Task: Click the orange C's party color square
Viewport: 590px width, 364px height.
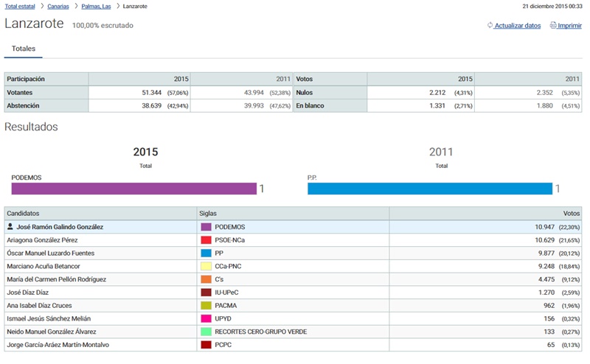Action: pyautogui.click(x=206, y=279)
